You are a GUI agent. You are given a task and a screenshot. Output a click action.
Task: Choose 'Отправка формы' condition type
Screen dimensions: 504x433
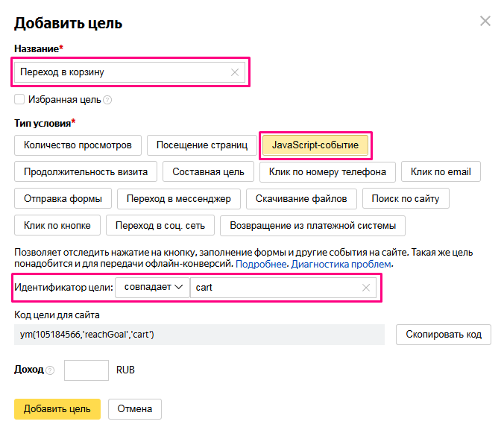coord(63,198)
